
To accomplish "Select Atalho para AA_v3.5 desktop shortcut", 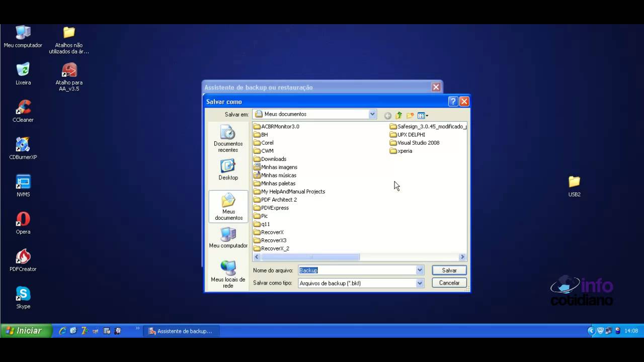I will 69,77.
